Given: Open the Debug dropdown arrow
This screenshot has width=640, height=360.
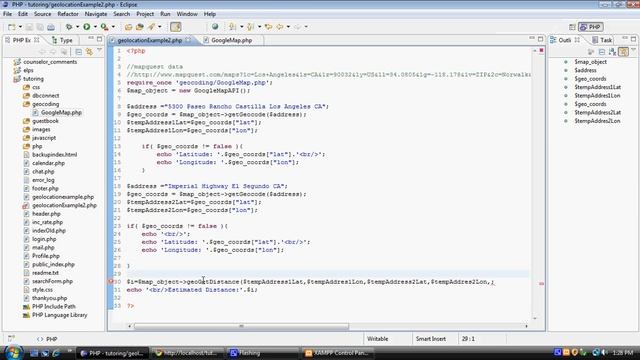Looking at the screenshot, I should [77, 27].
